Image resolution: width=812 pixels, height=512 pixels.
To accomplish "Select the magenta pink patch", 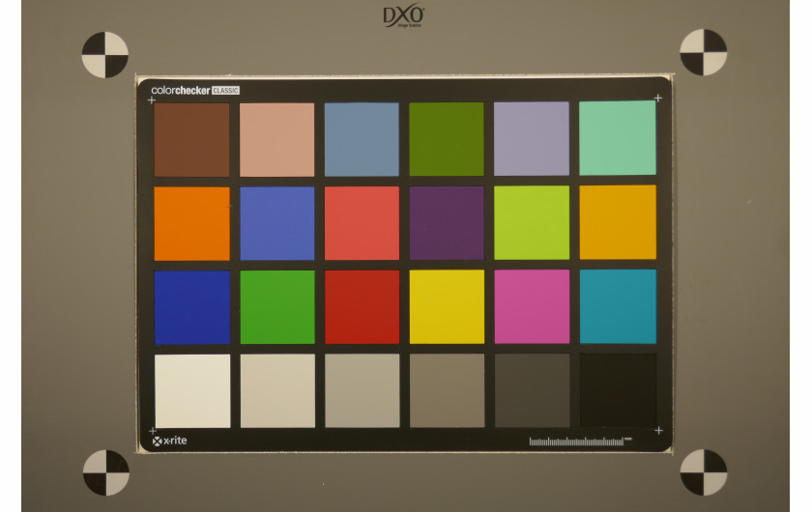I will pyautogui.click(x=532, y=306).
